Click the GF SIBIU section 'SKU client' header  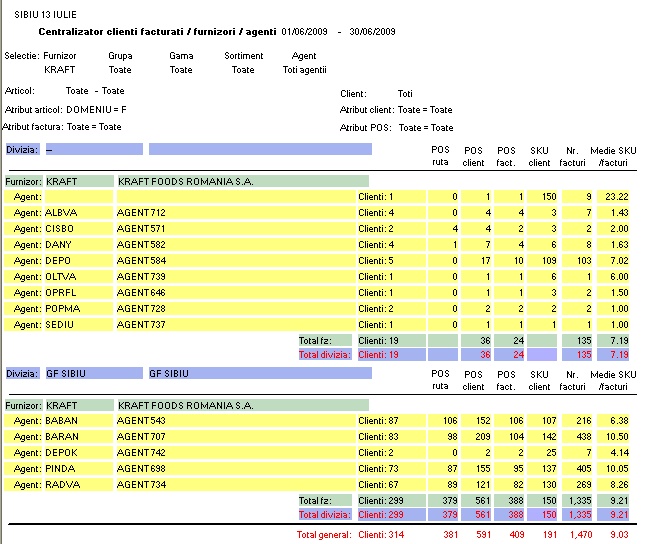point(539,381)
